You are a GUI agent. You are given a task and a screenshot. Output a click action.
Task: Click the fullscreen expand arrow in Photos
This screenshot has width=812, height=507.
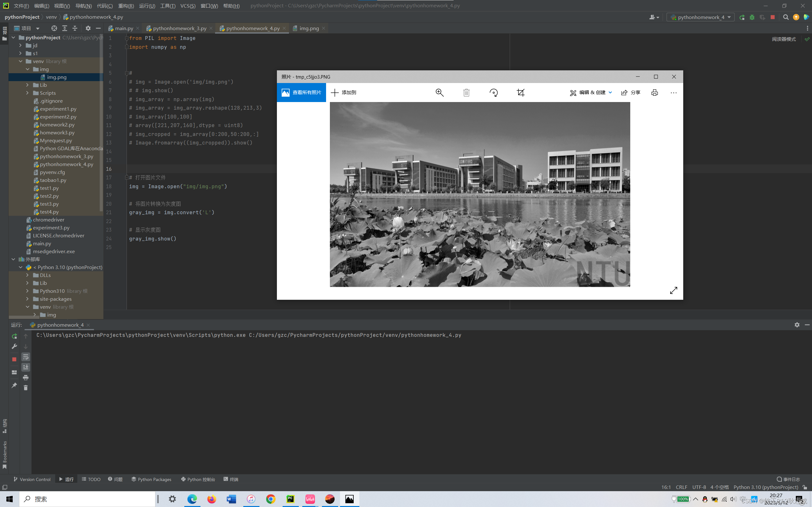[x=673, y=290]
